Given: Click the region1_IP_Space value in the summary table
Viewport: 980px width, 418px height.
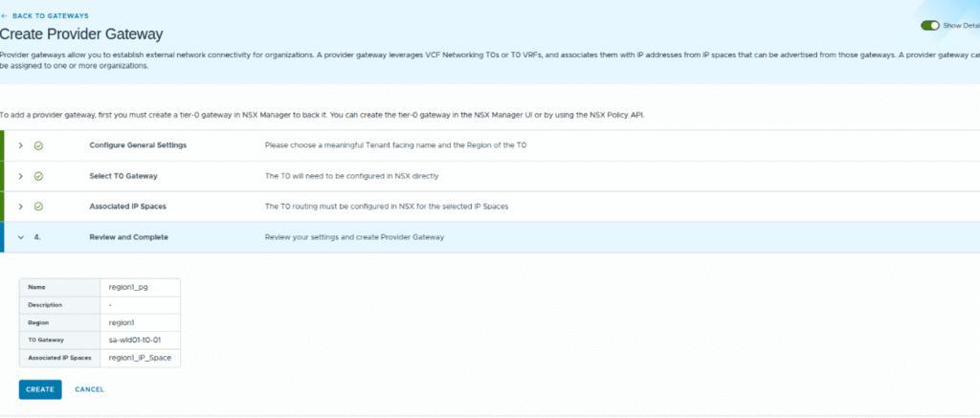Looking at the screenshot, I should pyautogui.click(x=141, y=358).
